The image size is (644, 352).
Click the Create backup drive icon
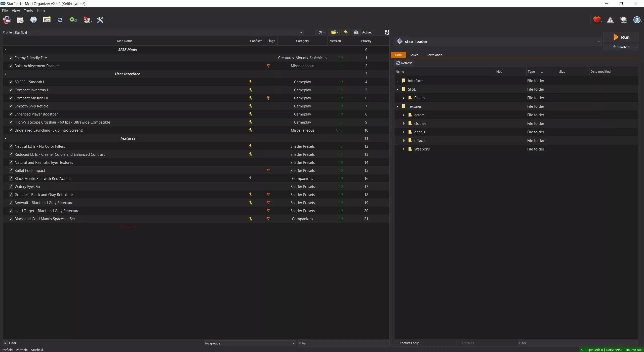click(x=356, y=32)
